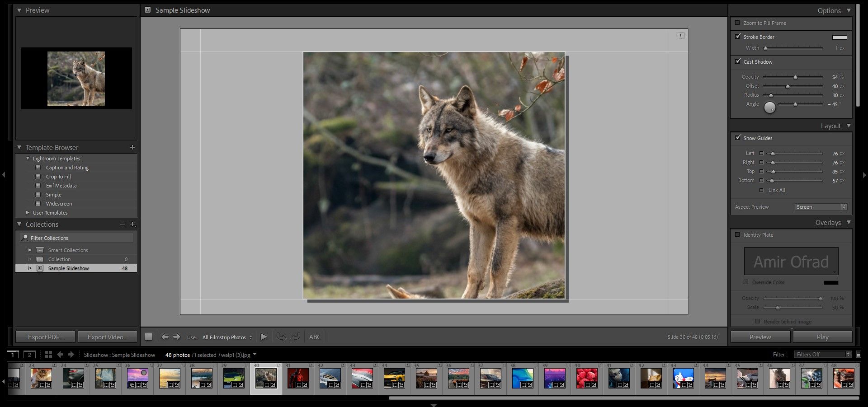Image resolution: width=868 pixels, height=407 pixels.
Task: Rotate adornment counterclockwise icon
Action: [281, 337]
